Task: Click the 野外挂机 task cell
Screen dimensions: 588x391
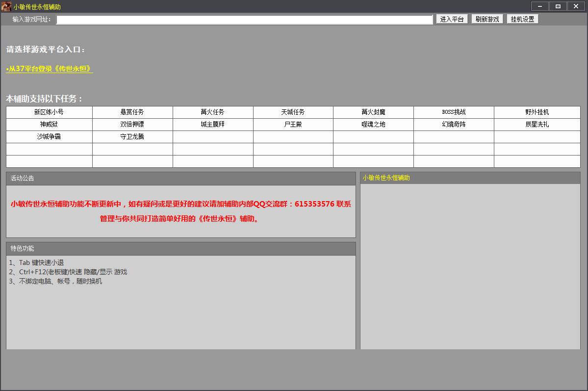Action: click(537, 112)
